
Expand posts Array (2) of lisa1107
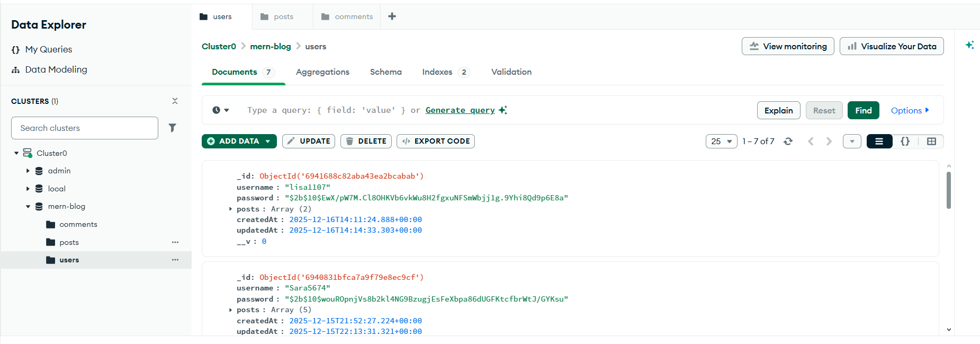point(230,209)
